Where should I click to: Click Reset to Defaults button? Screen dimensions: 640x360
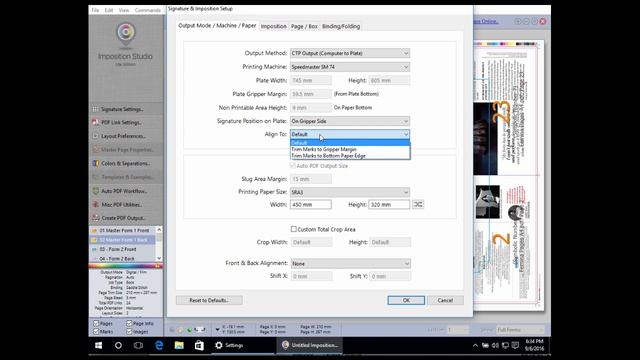point(209,300)
